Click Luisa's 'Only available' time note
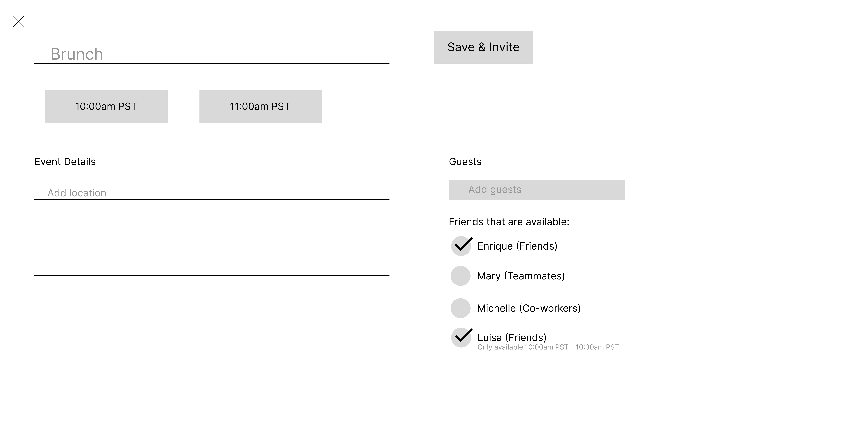This screenshot has height=436, width=868. point(548,347)
